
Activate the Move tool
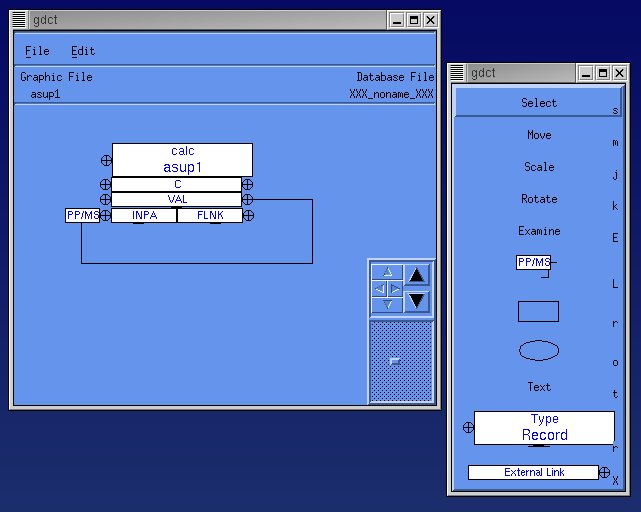539,135
